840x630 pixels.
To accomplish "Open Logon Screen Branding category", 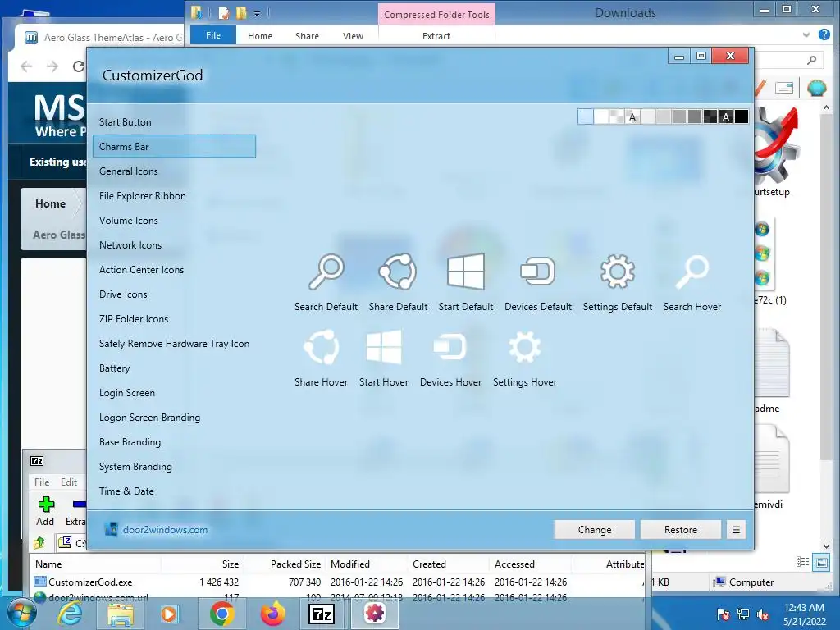I will (x=174, y=418).
